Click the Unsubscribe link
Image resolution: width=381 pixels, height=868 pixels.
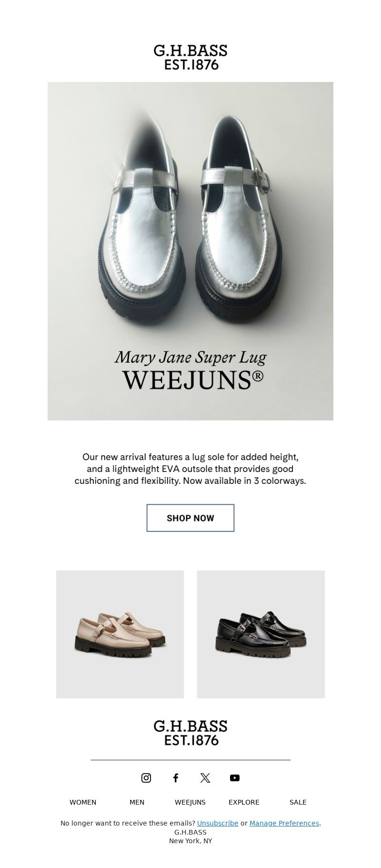click(x=218, y=823)
